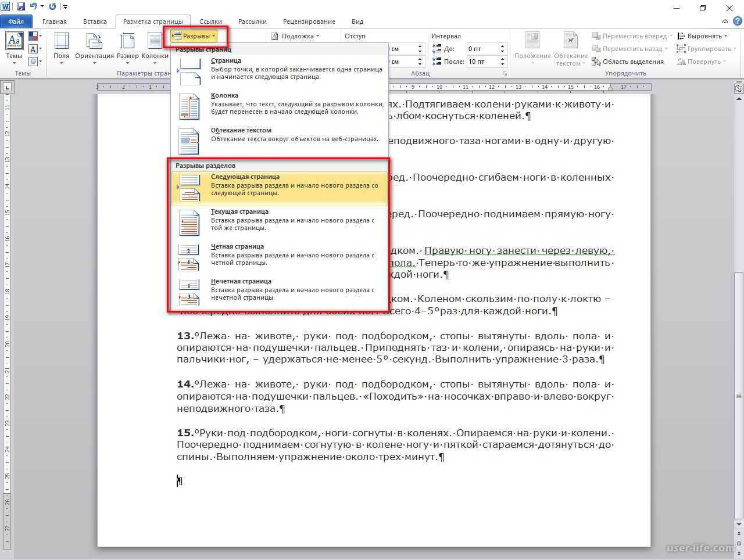Click the scroll down arrow
This screenshot has width=744, height=560.
coord(739,525)
